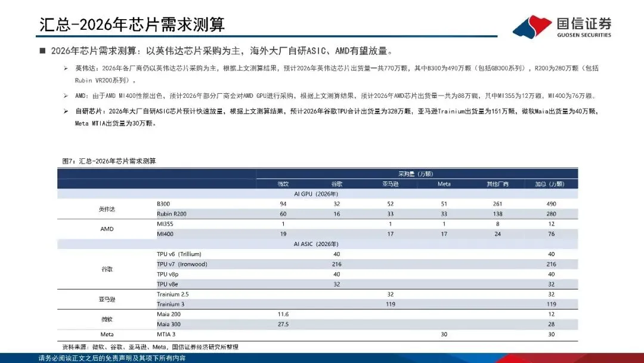Screen dimensions: 644x363
Task: Click the 'AI GPU (2026年)' section row
Action: pos(317,193)
